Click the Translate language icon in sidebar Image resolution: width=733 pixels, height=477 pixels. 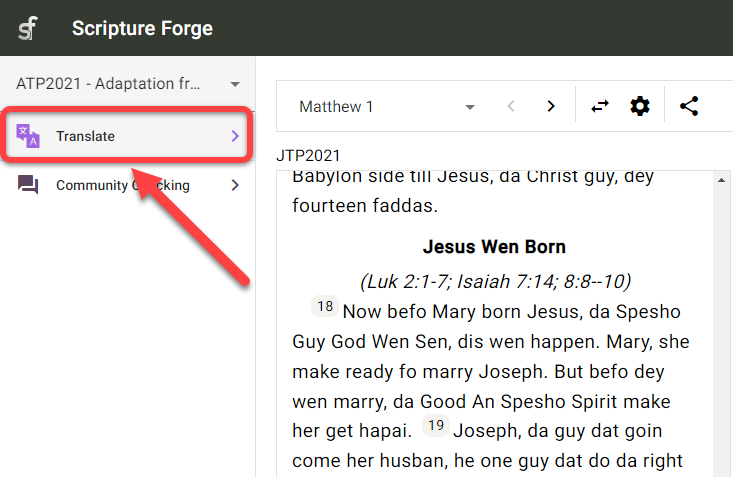pos(28,136)
